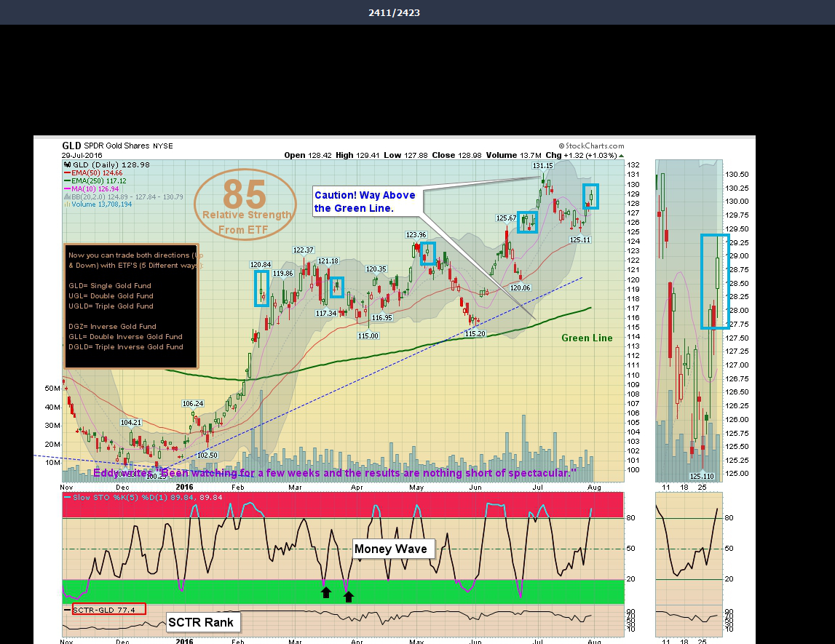Viewport: 835px width, 644px height.
Task: Select the Low 127.88 value
Action: (405, 156)
